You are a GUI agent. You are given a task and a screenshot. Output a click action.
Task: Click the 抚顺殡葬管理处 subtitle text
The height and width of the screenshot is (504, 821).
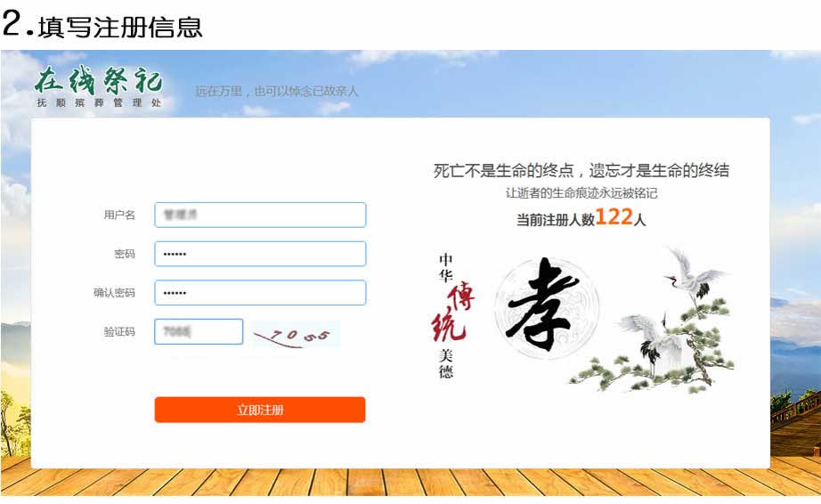click(x=99, y=102)
